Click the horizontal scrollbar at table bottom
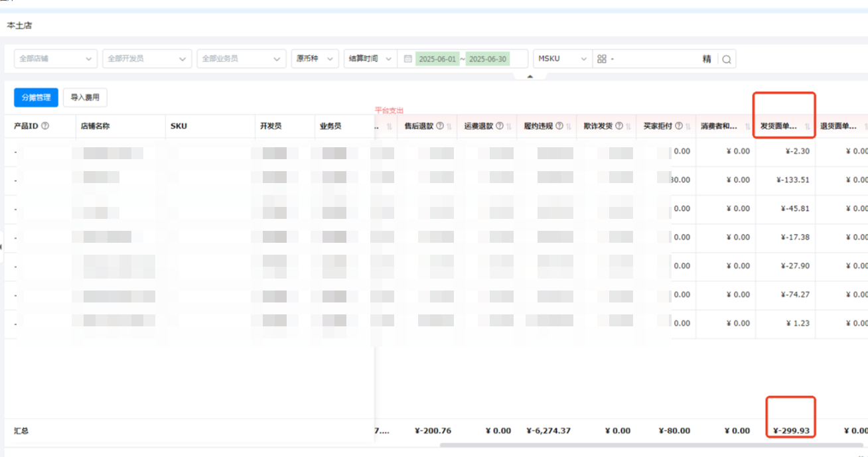The height and width of the screenshot is (457, 868). click(650, 445)
